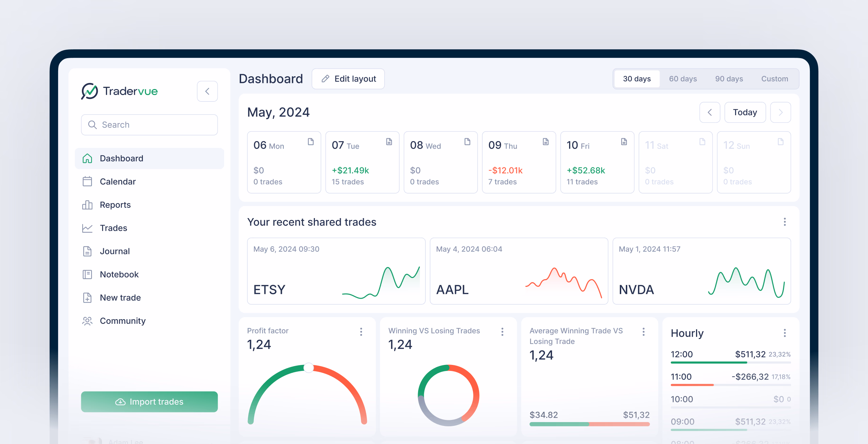Click '11 trades' on the Friday card
Screen dimensions: 868x444
582,182
